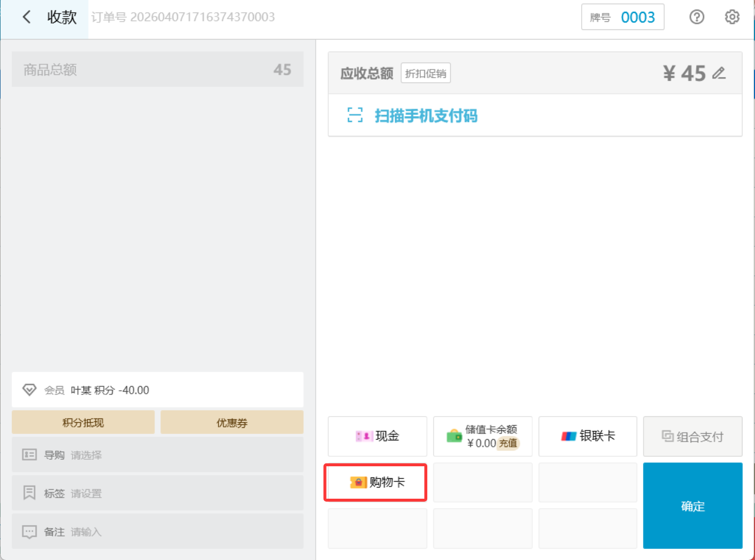Click 充值 to recharge stored-value card
Viewport: 755px width, 560px height.
tap(508, 444)
